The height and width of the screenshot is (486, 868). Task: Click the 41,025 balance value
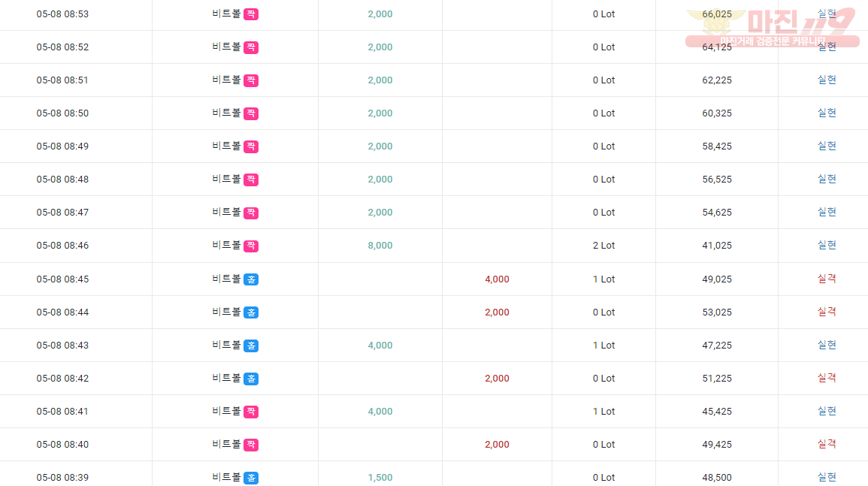pyautogui.click(x=717, y=246)
